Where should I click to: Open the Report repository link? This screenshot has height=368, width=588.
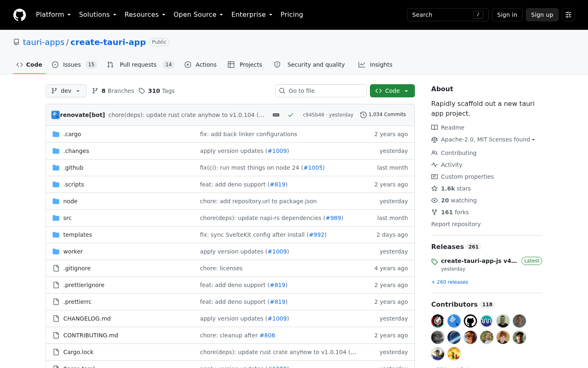pos(456,224)
